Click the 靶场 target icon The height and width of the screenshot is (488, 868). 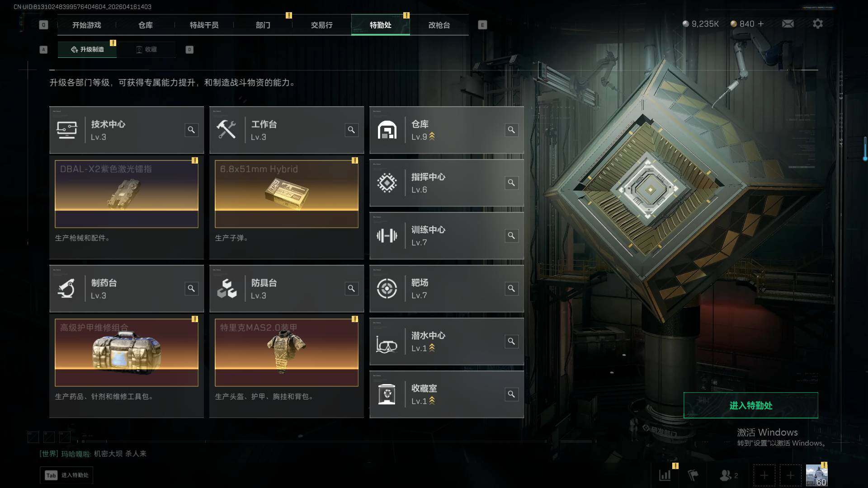point(387,289)
